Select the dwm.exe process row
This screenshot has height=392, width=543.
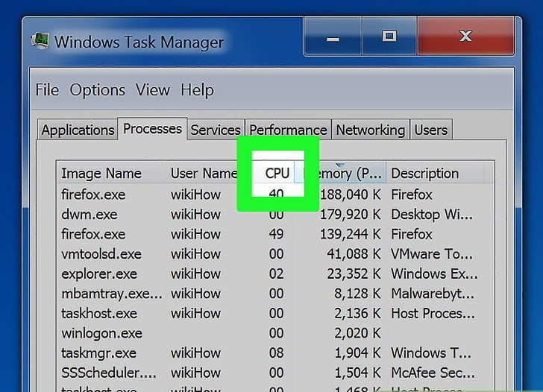(275, 215)
